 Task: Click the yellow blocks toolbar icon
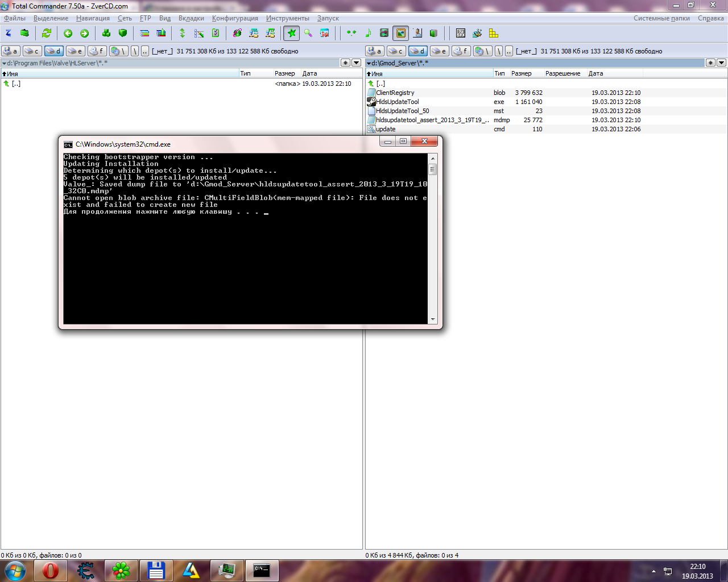pos(494,33)
